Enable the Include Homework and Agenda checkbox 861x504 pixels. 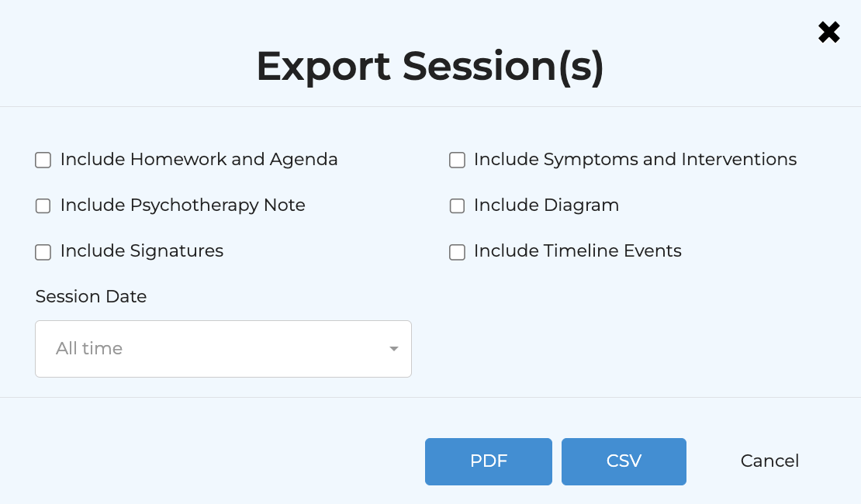click(x=43, y=160)
